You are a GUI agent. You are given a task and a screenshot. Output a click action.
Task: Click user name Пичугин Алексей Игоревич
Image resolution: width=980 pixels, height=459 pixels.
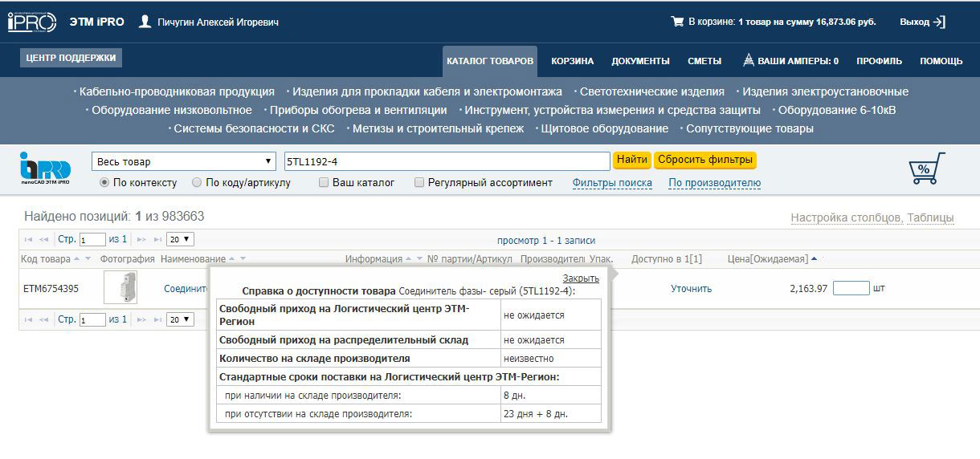tap(218, 22)
